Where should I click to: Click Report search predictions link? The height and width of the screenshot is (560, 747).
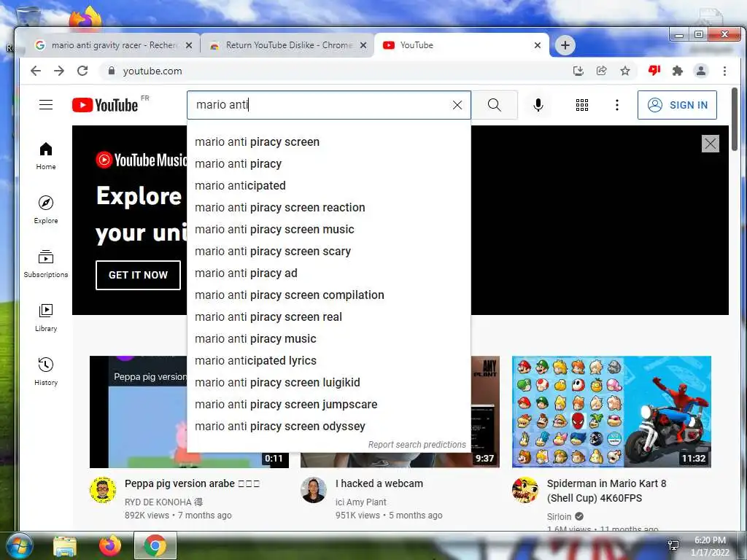click(x=417, y=445)
